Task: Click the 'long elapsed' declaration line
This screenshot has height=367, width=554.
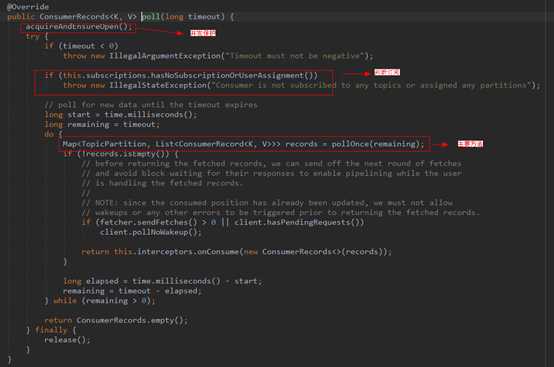Action: point(162,281)
